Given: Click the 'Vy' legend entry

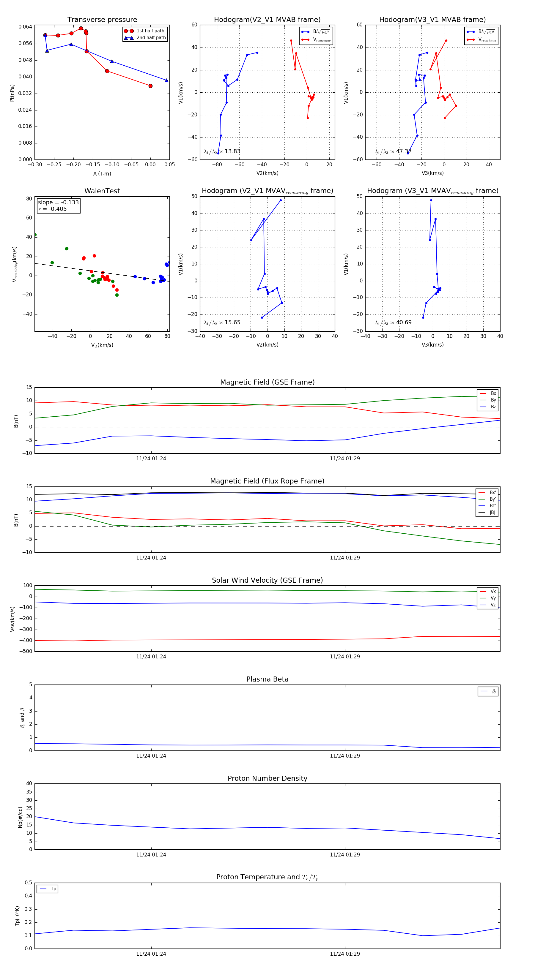Looking at the screenshot, I should click(488, 598).
